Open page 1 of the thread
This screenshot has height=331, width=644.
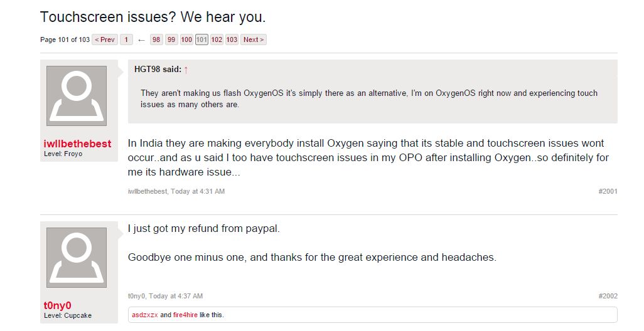[x=127, y=39]
